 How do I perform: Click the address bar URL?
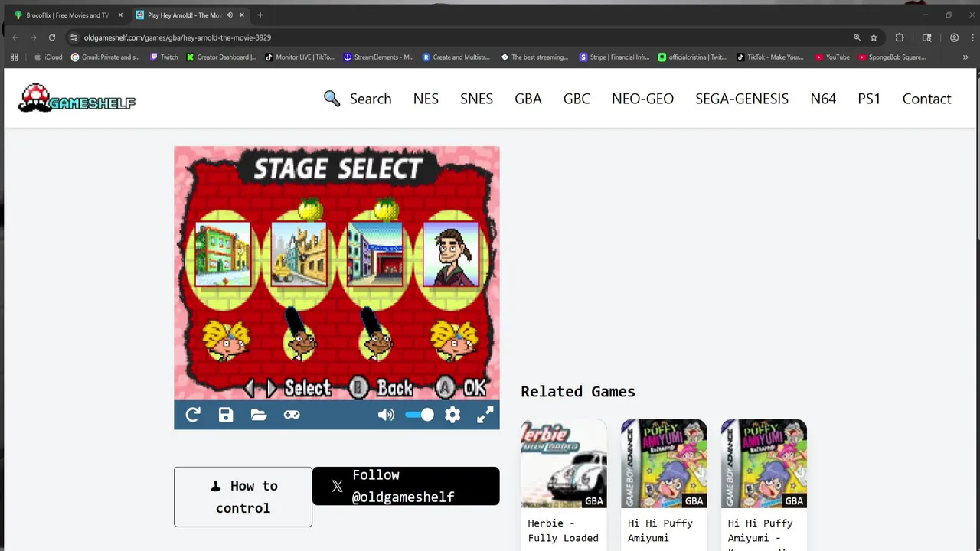[178, 37]
